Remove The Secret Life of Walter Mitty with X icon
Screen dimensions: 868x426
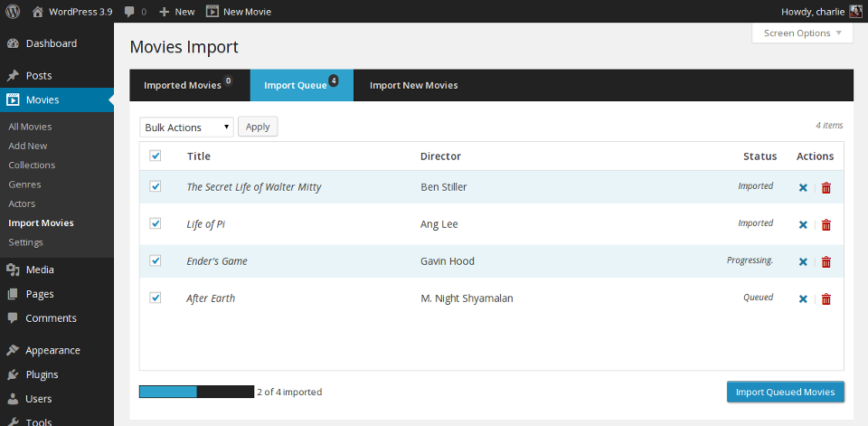(x=803, y=188)
